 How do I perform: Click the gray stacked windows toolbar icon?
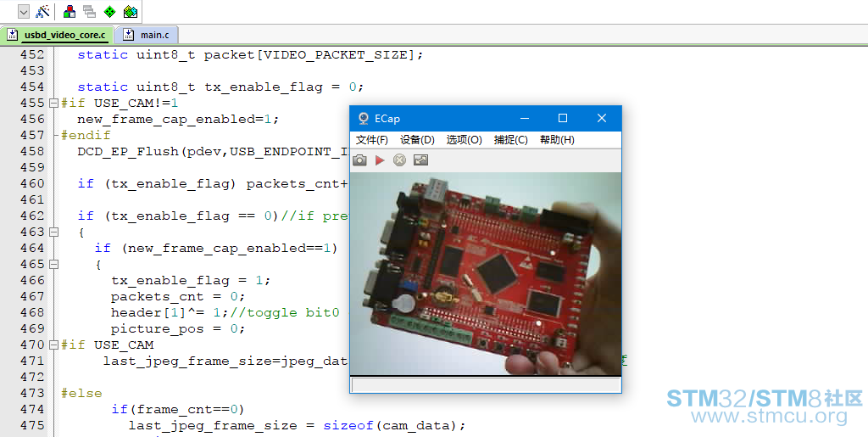click(89, 12)
